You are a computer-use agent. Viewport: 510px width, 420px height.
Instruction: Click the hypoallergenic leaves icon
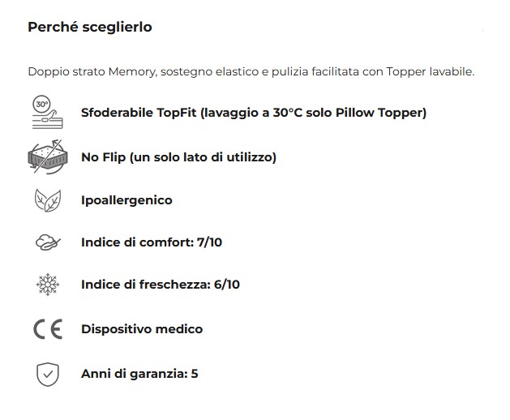(x=47, y=200)
